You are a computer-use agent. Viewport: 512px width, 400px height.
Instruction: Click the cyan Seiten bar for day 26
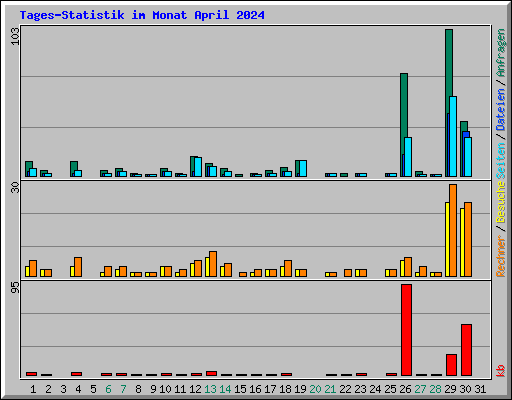point(408,157)
